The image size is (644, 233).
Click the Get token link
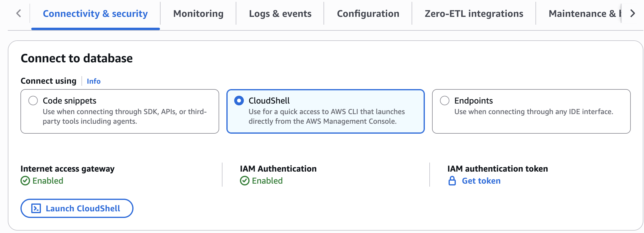[481, 181]
